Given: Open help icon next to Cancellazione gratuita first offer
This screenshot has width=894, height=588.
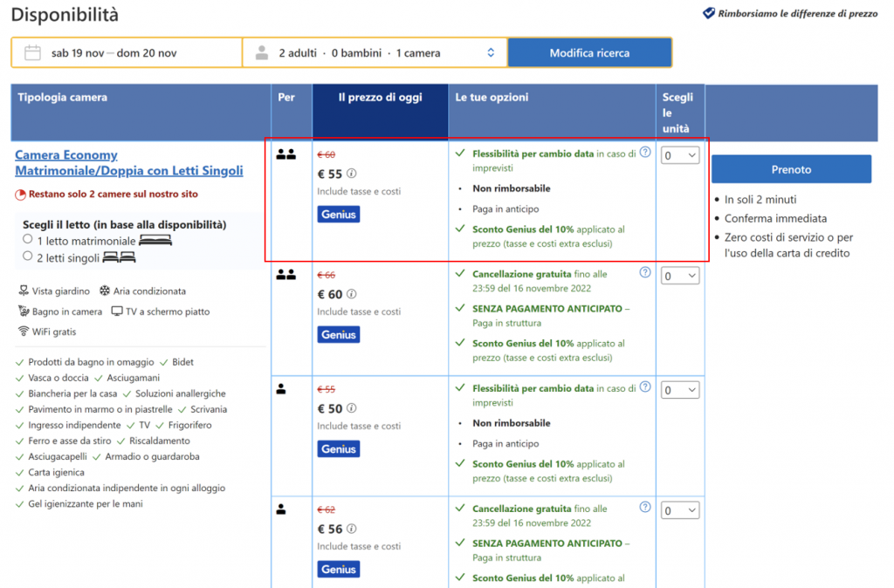Looking at the screenshot, I should point(645,272).
